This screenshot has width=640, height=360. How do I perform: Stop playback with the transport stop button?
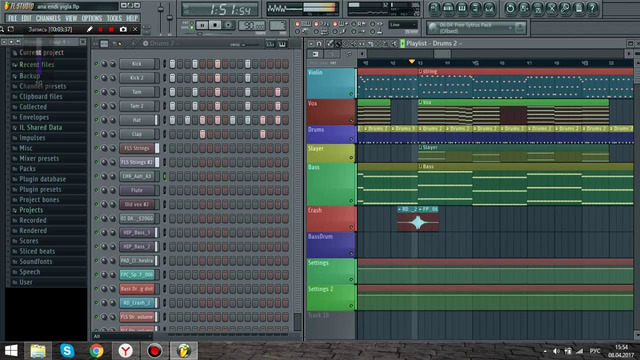pyautogui.click(x=215, y=25)
